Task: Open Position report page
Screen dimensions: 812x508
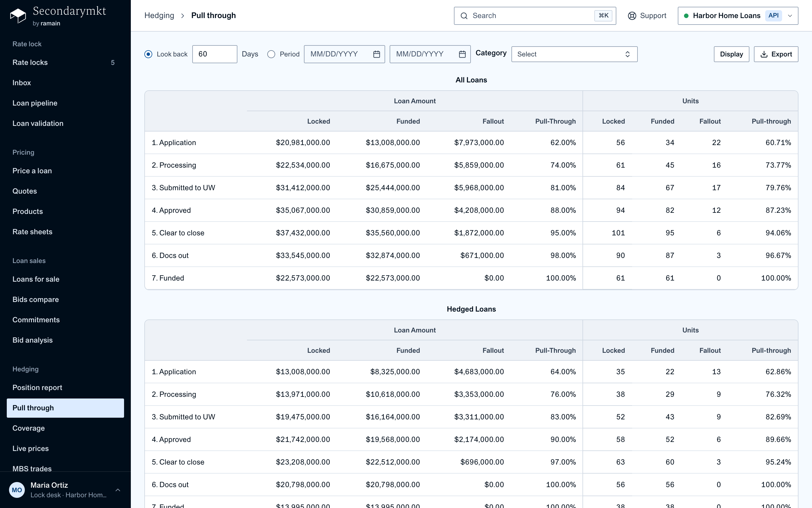Action: point(65,387)
